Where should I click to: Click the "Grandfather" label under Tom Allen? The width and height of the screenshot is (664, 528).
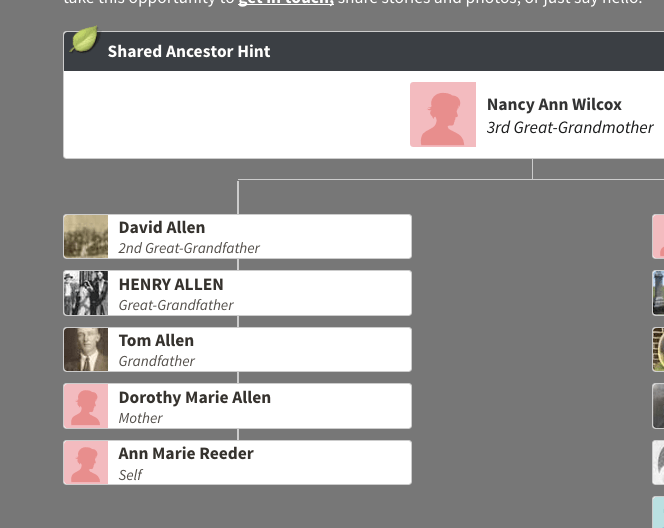[x=157, y=361]
